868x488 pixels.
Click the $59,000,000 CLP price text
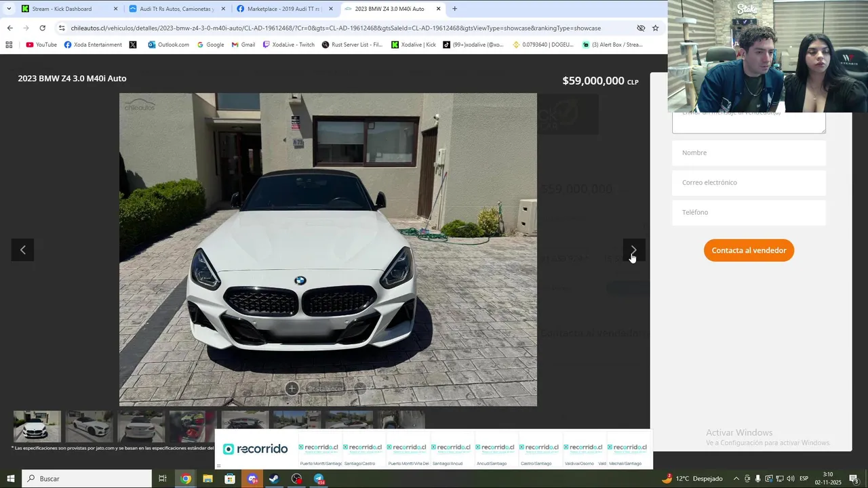[x=600, y=81]
